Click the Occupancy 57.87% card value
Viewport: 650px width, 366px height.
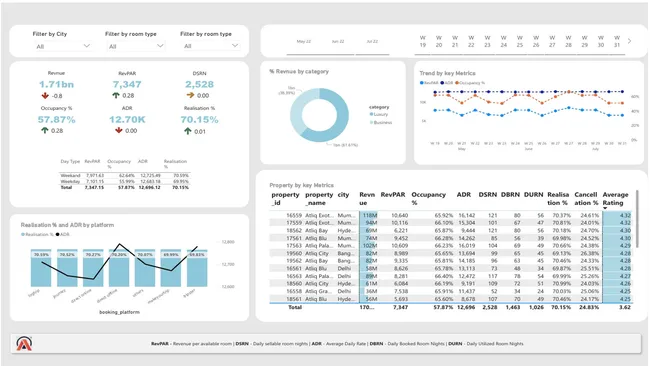click(x=56, y=120)
